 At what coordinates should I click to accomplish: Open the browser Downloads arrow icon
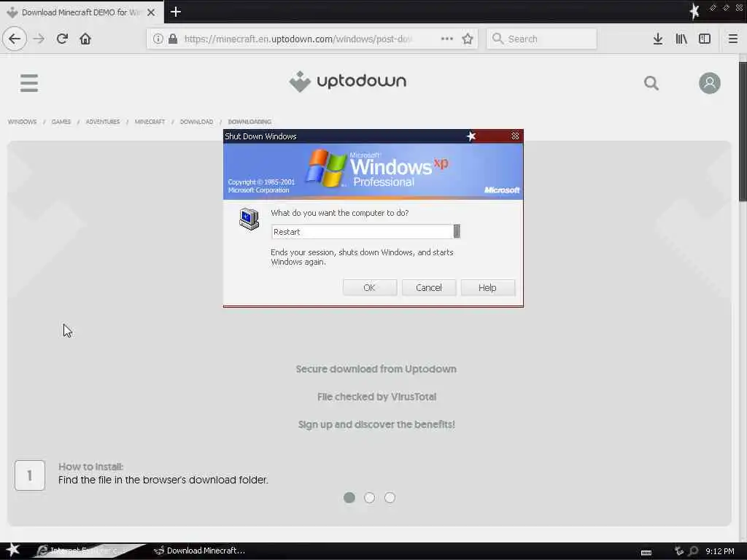coord(657,39)
